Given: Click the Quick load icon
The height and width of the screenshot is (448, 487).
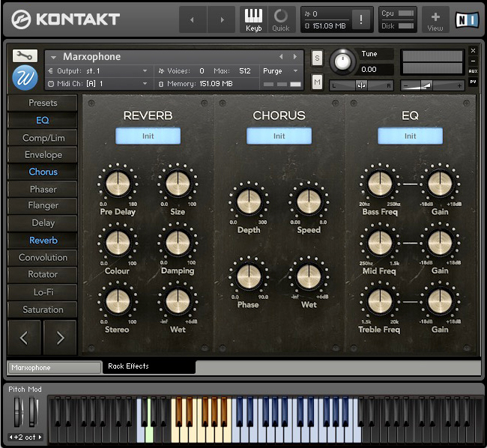Looking at the screenshot, I should point(280,19).
